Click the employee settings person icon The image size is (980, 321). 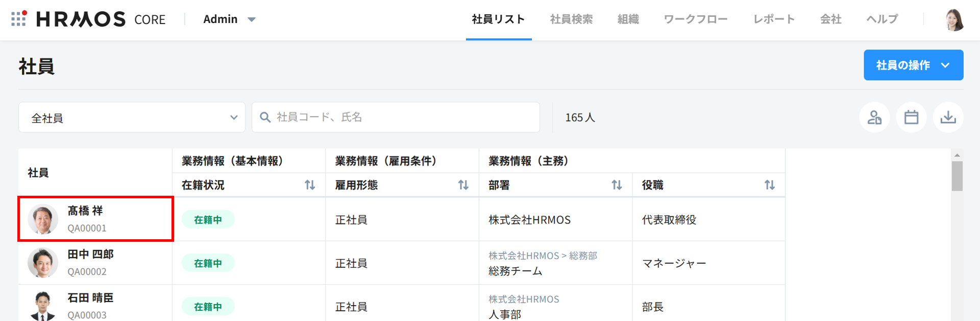tap(874, 118)
